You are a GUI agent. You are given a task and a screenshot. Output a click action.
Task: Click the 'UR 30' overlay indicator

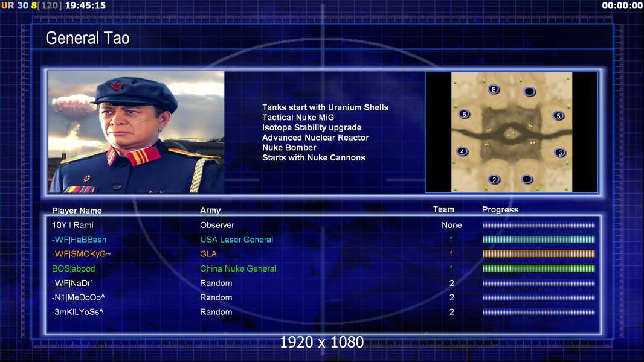[x=14, y=5]
